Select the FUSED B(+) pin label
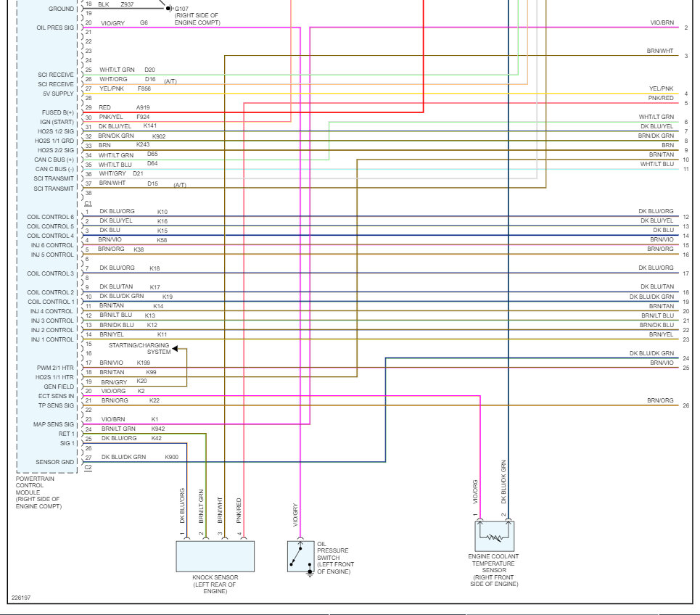This screenshot has height=615, width=700. click(57, 112)
